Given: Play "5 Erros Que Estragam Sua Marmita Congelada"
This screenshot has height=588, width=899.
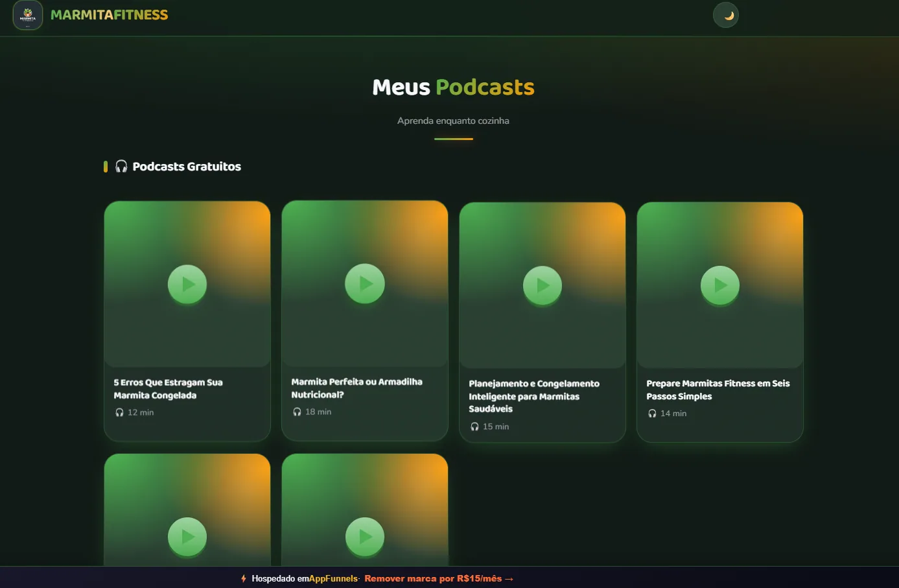Looking at the screenshot, I should 187,284.
